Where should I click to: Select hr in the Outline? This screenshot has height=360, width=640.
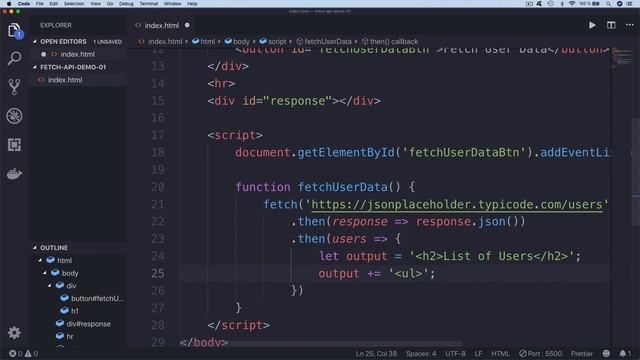(x=70, y=336)
